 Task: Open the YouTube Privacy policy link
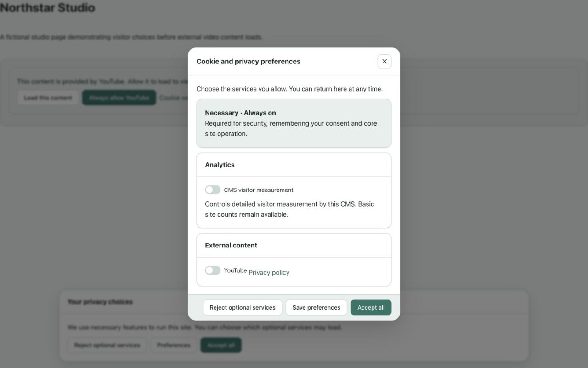click(x=269, y=272)
